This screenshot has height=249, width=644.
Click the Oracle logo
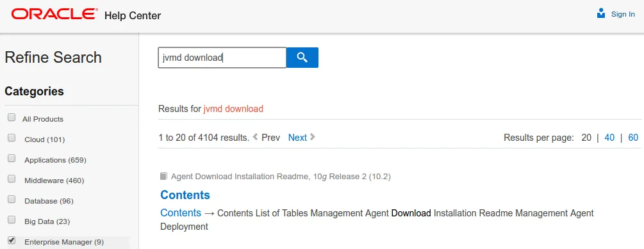point(54,15)
